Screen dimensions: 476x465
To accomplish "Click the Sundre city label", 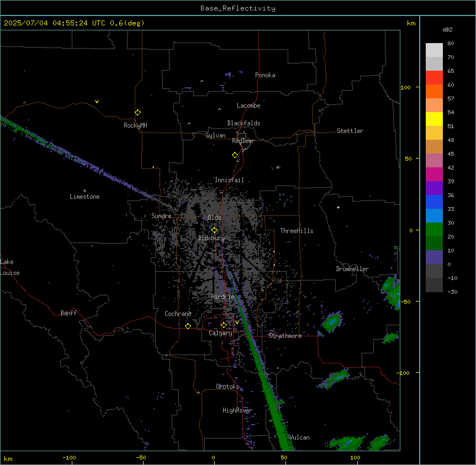I will (161, 216).
